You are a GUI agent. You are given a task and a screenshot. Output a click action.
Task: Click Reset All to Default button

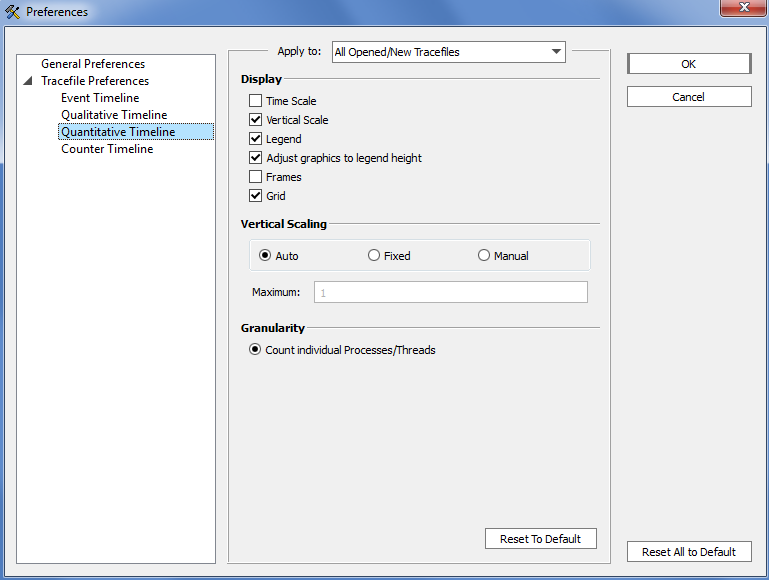pyautogui.click(x=689, y=552)
